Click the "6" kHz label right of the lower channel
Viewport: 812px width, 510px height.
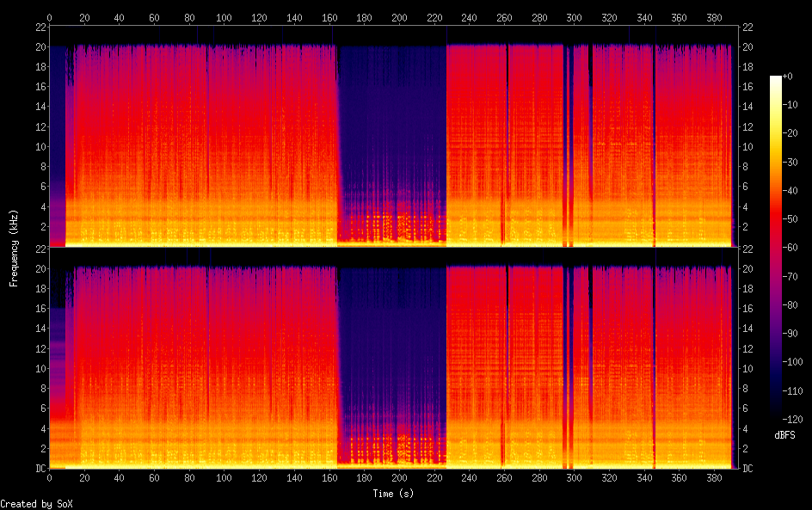745,408
